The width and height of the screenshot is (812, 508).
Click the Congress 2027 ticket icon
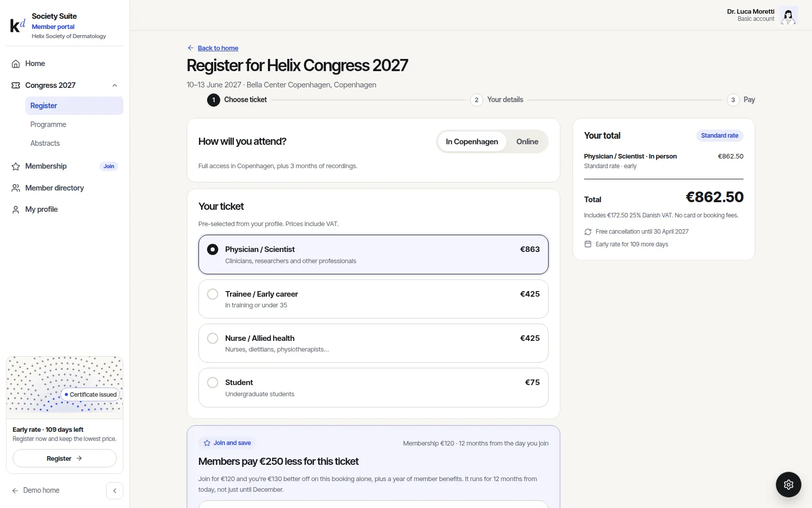pyautogui.click(x=16, y=85)
